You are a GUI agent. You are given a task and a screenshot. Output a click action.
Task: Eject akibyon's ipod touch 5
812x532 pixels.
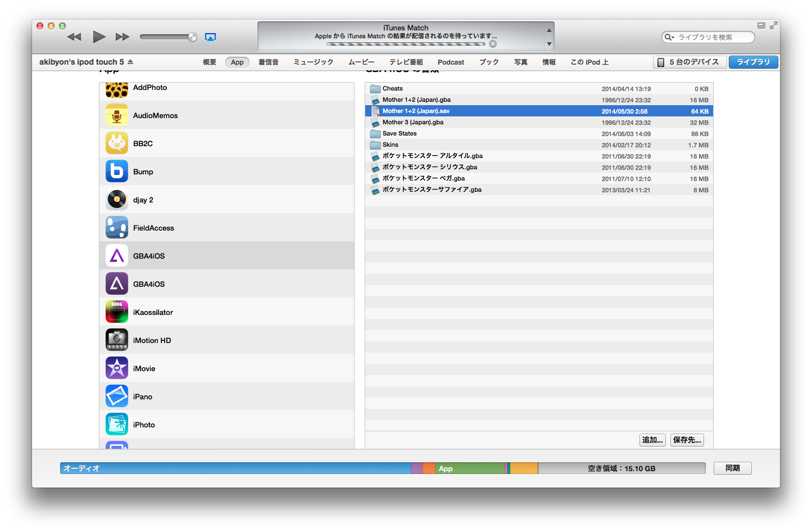(x=130, y=62)
